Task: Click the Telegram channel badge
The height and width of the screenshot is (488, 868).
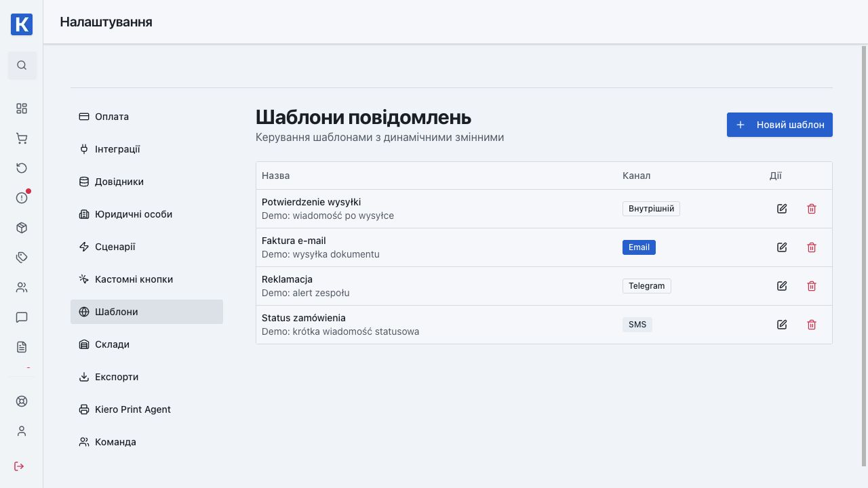Action: tap(647, 286)
